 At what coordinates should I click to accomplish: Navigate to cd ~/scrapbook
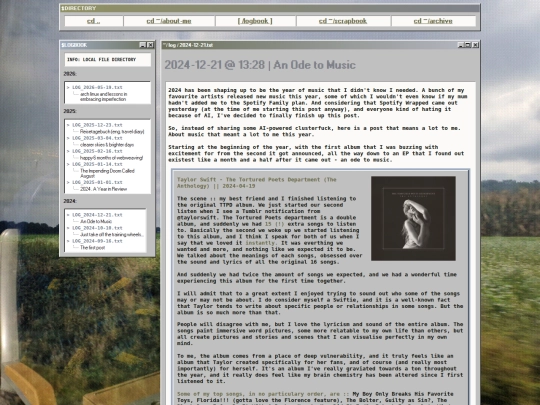tap(343, 21)
